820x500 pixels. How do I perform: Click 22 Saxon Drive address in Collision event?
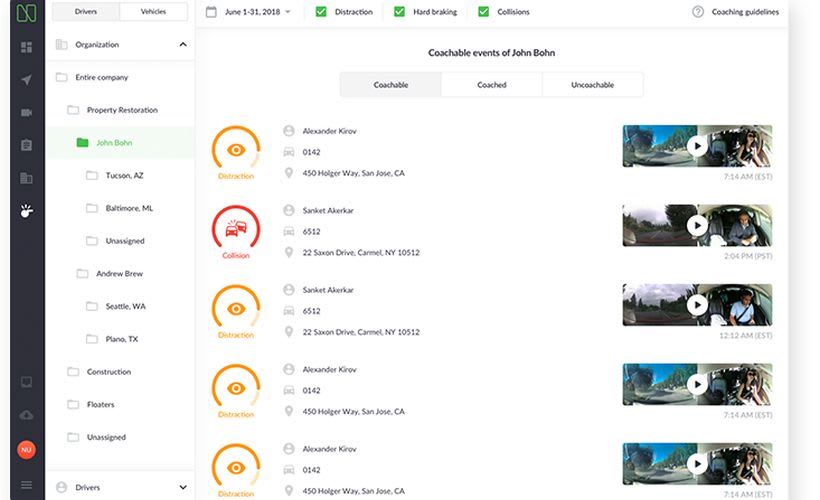tap(361, 252)
